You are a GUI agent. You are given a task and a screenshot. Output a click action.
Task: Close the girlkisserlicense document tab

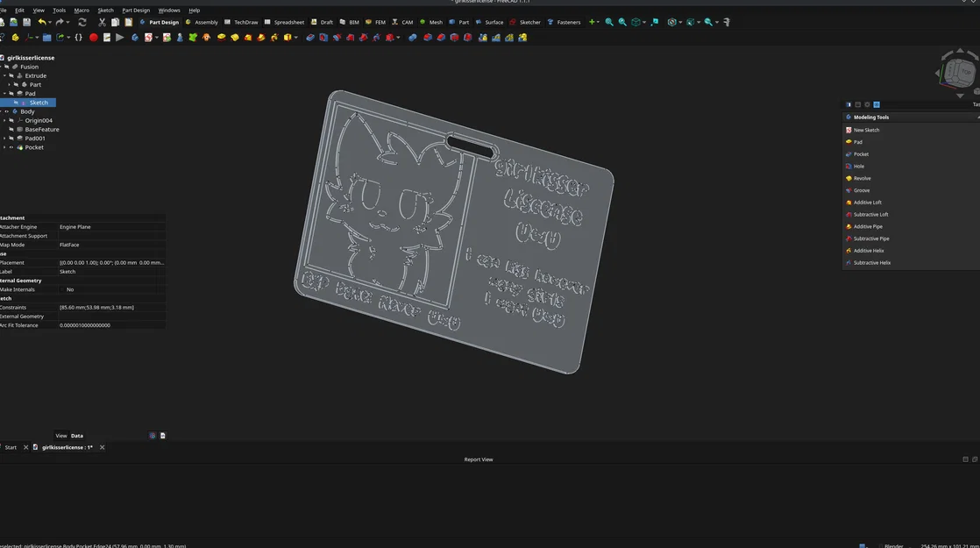pos(102,447)
